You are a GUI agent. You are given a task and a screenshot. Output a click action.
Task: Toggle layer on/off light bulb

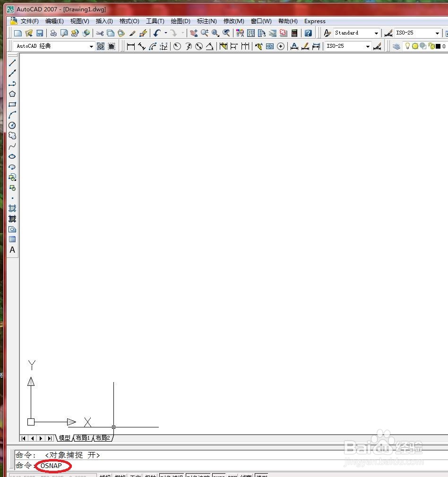(x=407, y=46)
